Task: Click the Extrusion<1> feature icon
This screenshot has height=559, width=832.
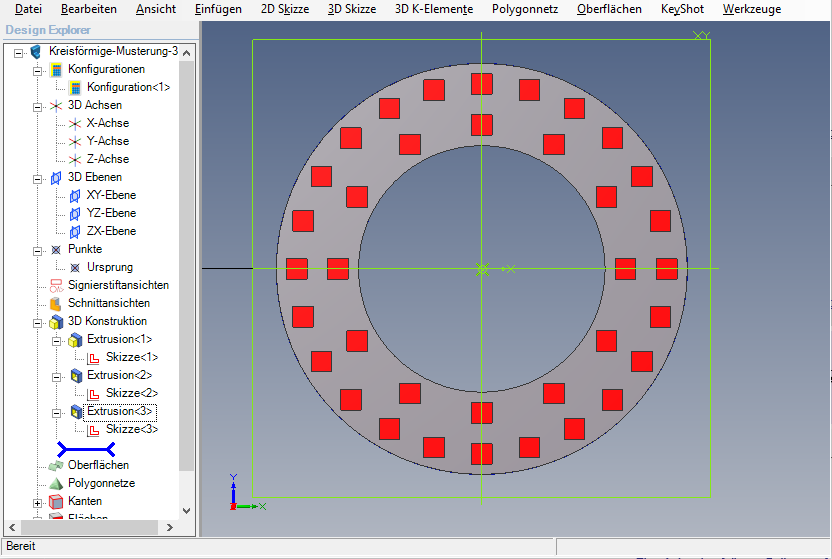Action: tap(75, 340)
